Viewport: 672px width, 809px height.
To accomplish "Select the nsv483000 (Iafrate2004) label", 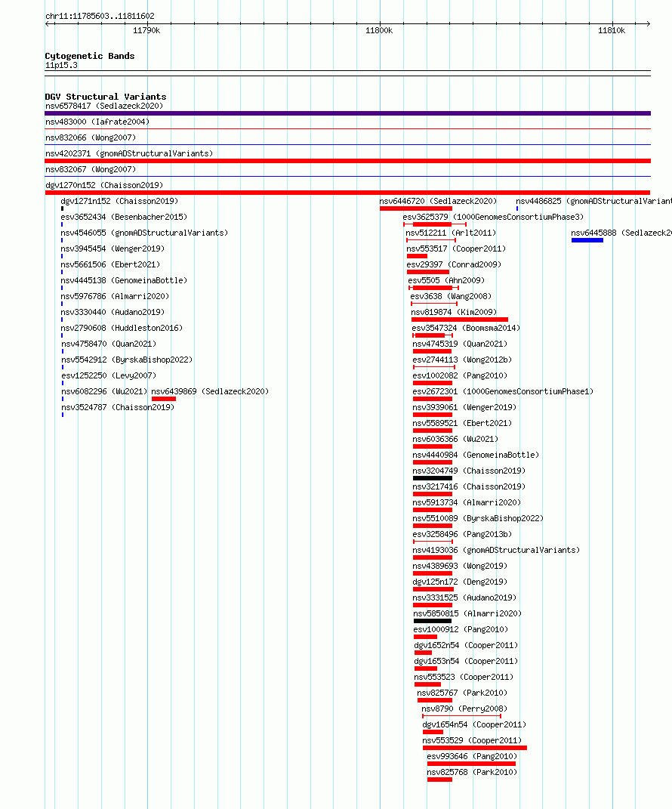I will pos(97,122).
